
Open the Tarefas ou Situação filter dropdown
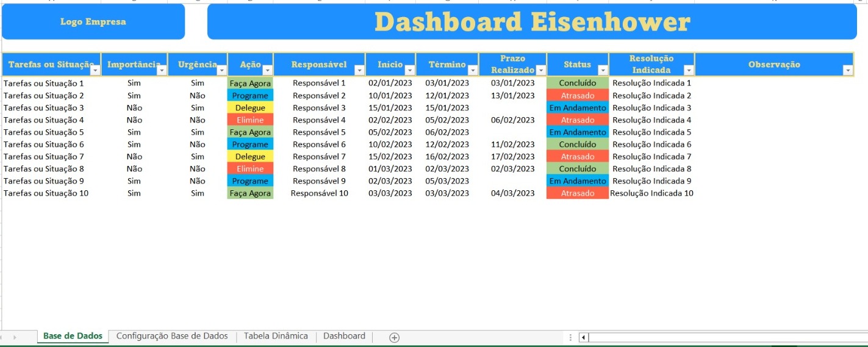[x=95, y=71]
